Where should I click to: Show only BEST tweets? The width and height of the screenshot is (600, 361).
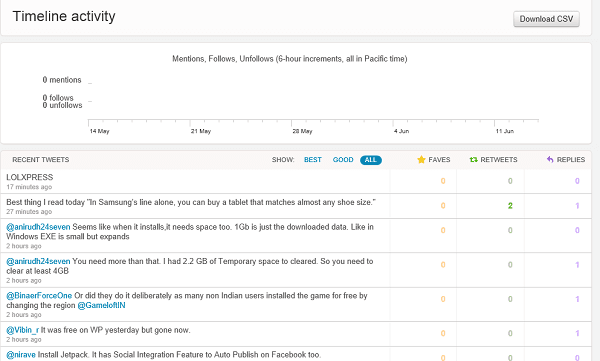(x=313, y=160)
